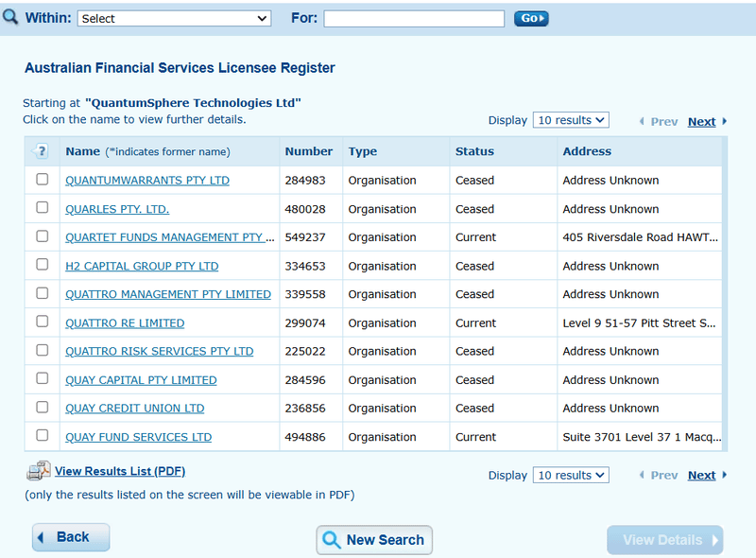Select the QUATTRO RE LIMITED checkbox
This screenshot has height=558, width=756.
[x=43, y=322]
